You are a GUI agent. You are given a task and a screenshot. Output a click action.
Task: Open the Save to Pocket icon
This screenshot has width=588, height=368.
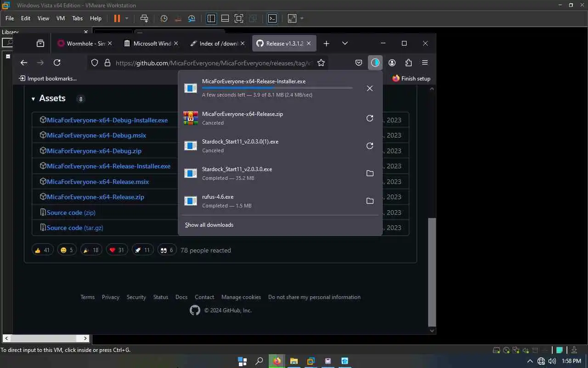[x=359, y=63]
